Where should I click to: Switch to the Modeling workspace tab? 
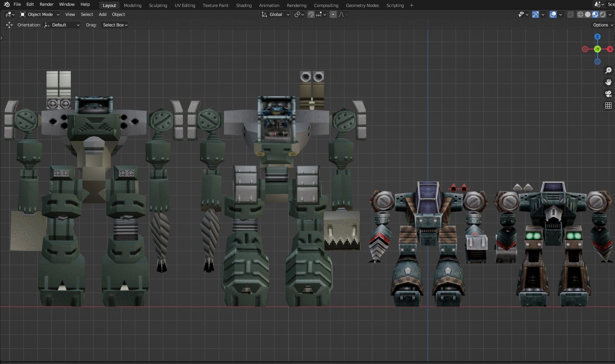coord(133,5)
